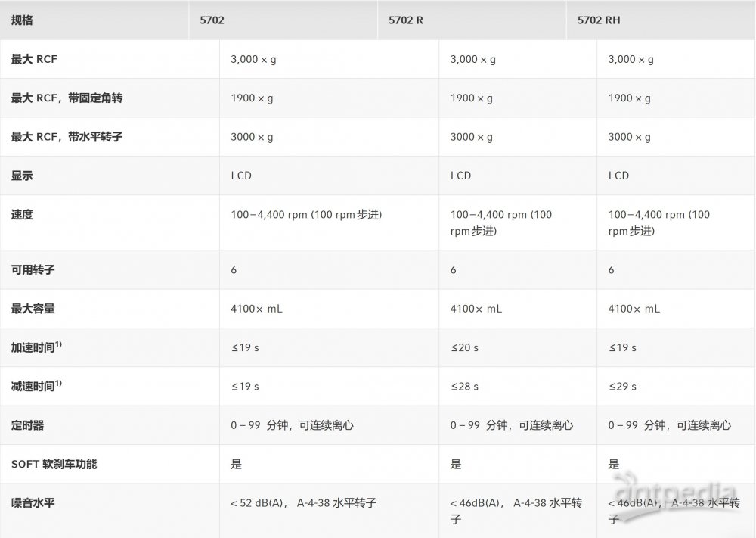The image size is (756, 538).
Task: Click the 规格 header cell
Action: click(x=22, y=20)
